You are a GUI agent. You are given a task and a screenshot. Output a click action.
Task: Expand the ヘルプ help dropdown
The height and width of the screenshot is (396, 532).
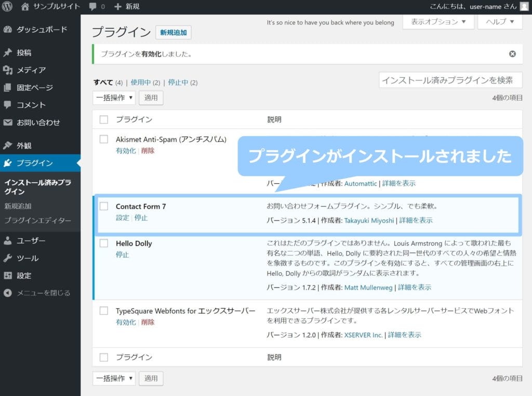click(x=500, y=22)
